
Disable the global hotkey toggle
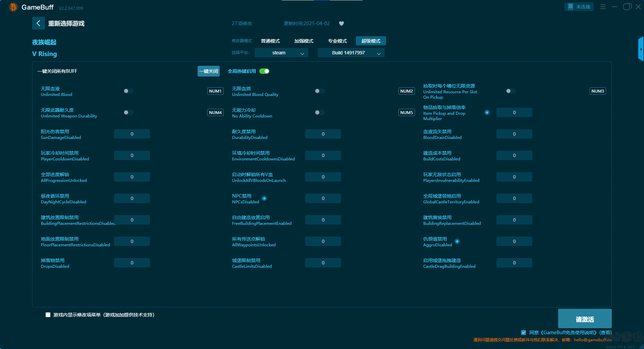pos(264,71)
